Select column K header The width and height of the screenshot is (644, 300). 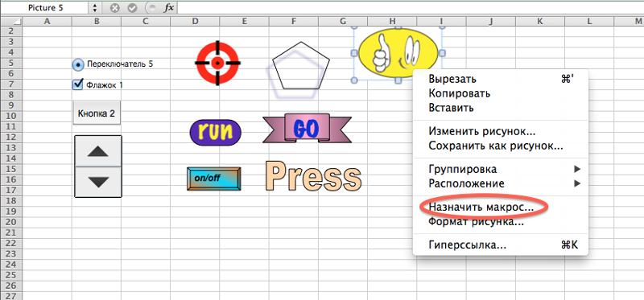(x=539, y=22)
